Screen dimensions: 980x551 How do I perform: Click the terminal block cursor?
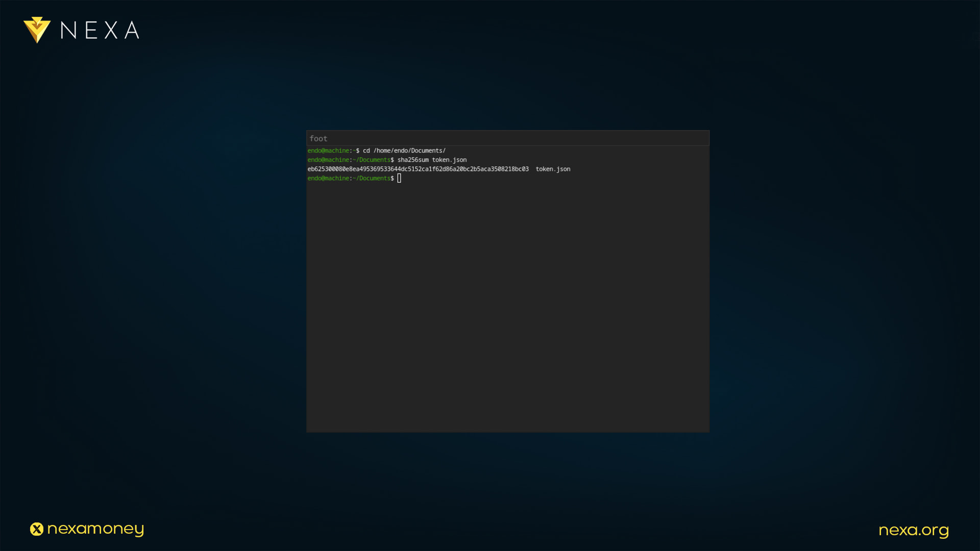pyautogui.click(x=399, y=178)
